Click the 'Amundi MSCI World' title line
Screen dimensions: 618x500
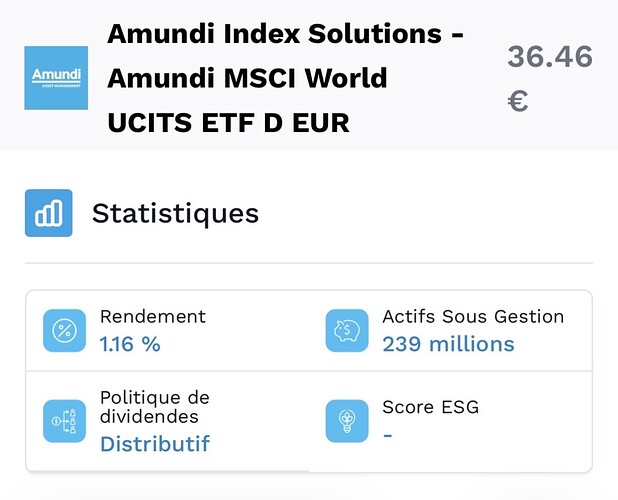pos(247,77)
